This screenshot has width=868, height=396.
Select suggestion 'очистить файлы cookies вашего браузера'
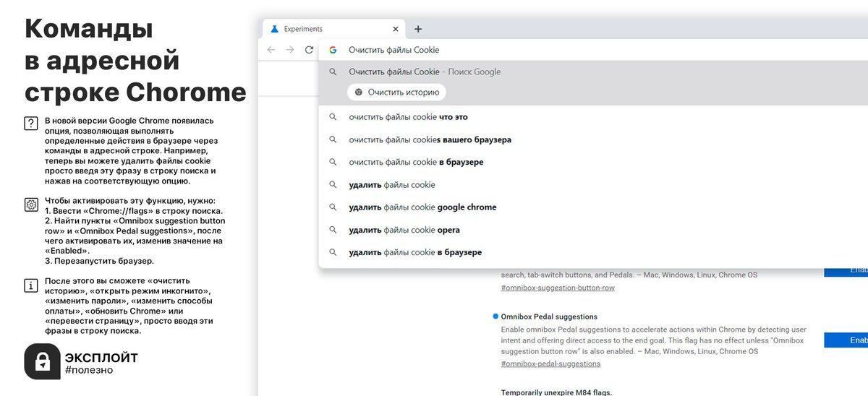(x=593, y=139)
